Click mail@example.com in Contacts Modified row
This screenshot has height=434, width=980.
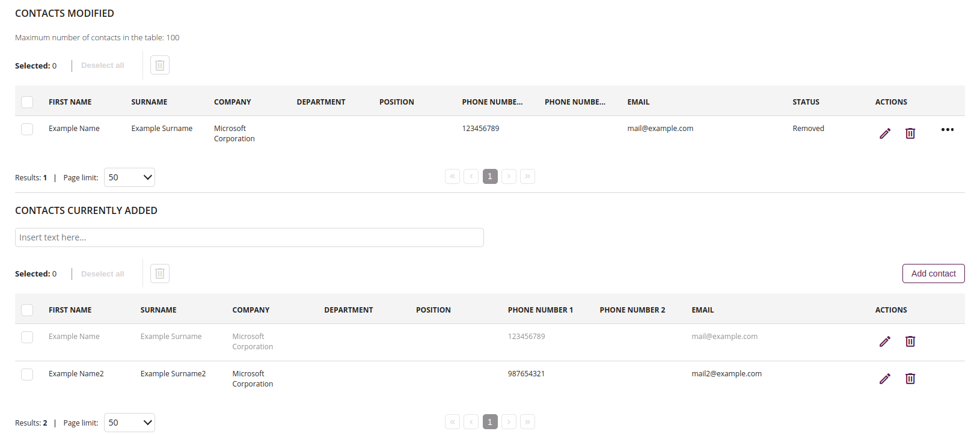coord(660,129)
